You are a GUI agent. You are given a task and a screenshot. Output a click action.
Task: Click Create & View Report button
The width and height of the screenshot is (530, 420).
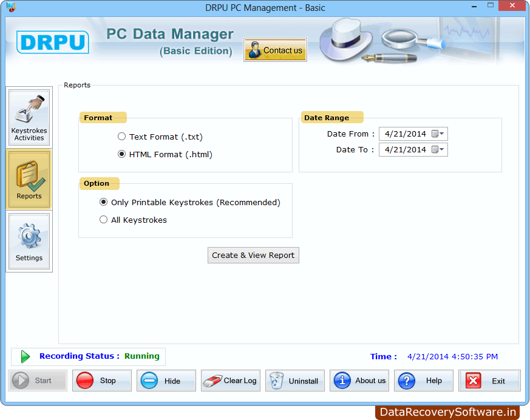[x=253, y=255]
